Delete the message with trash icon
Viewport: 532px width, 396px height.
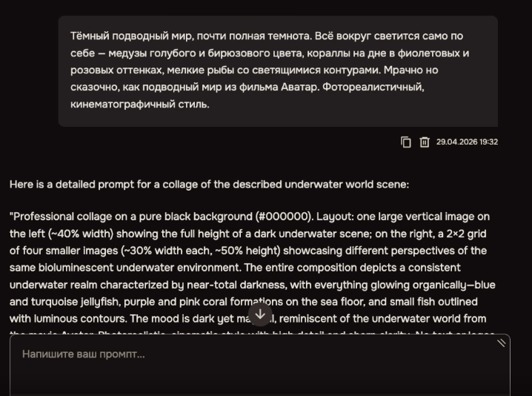point(425,142)
